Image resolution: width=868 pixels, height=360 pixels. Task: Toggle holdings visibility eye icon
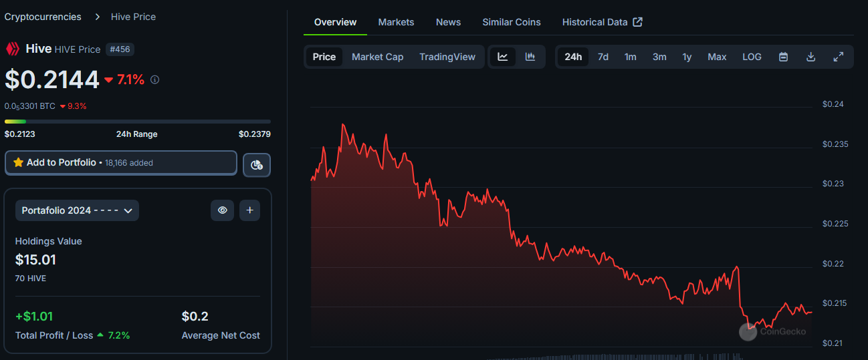click(222, 210)
